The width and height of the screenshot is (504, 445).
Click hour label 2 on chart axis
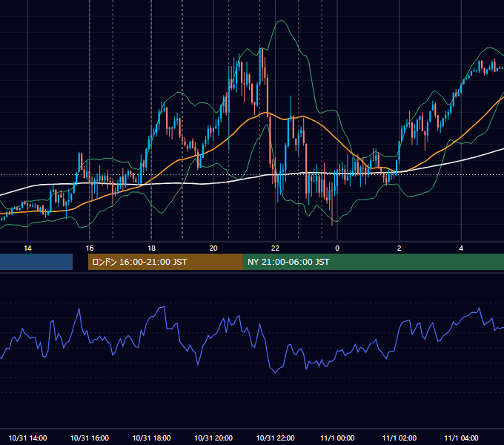click(x=399, y=248)
